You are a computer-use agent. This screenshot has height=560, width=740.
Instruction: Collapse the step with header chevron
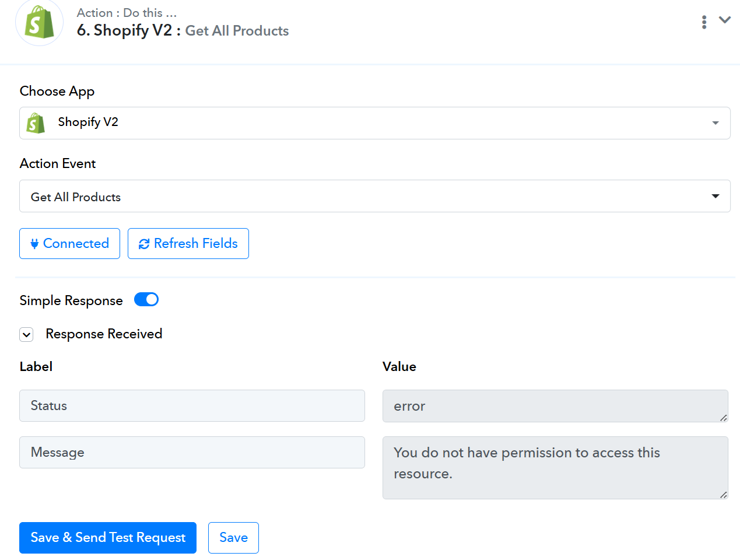[x=725, y=20]
